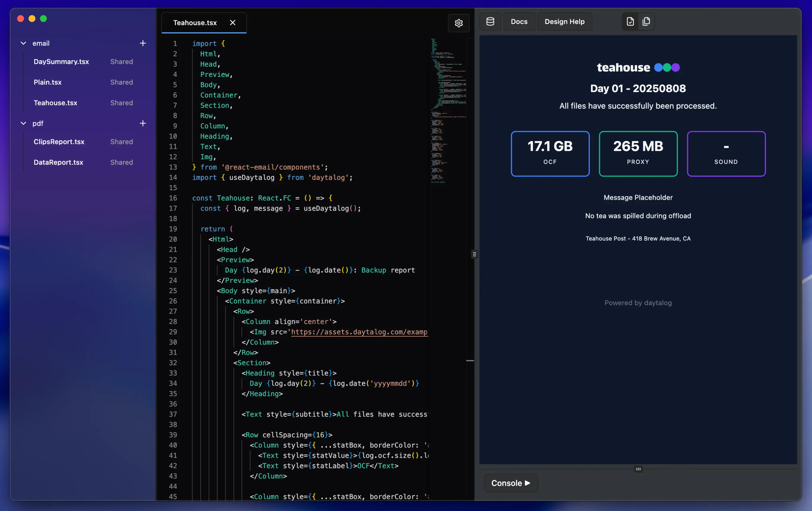Click the 'Day 01 - 20250808' heading
The height and width of the screenshot is (511, 812).
pos(638,88)
